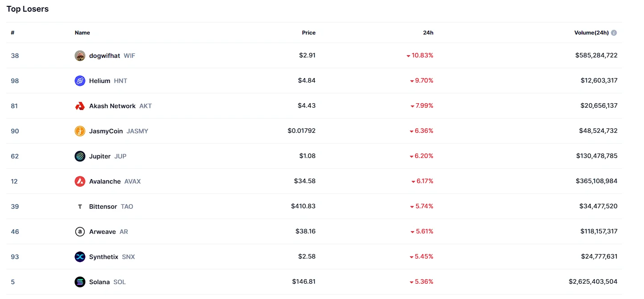Screen dimensions: 644x299
Task: Click the Synthetix SNX logo icon
Action: point(80,257)
